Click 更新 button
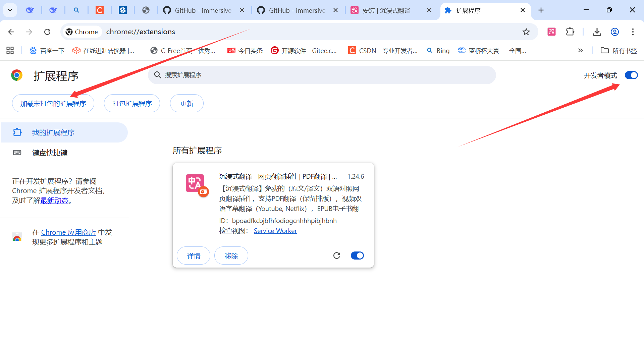This screenshot has height=338, width=644. coord(187,103)
